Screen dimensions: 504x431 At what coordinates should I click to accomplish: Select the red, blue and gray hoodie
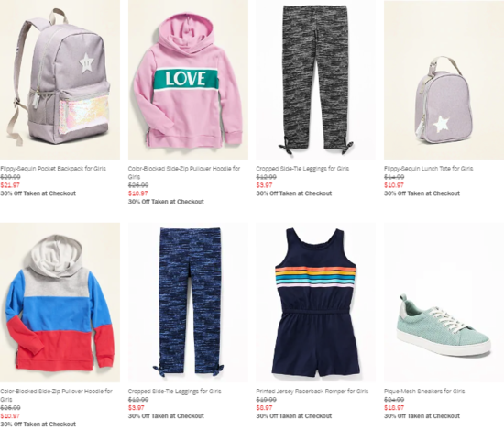click(60, 303)
